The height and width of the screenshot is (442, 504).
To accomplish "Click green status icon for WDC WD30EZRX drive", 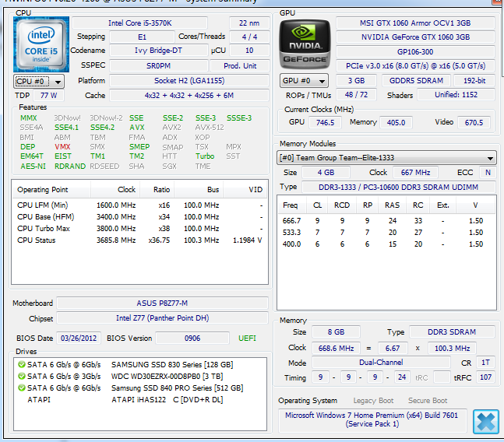I will [x=22, y=376].
